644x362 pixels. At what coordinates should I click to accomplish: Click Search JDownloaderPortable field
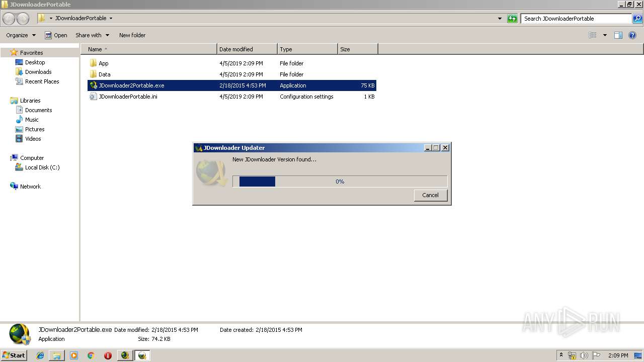pyautogui.click(x=576, y=19)
